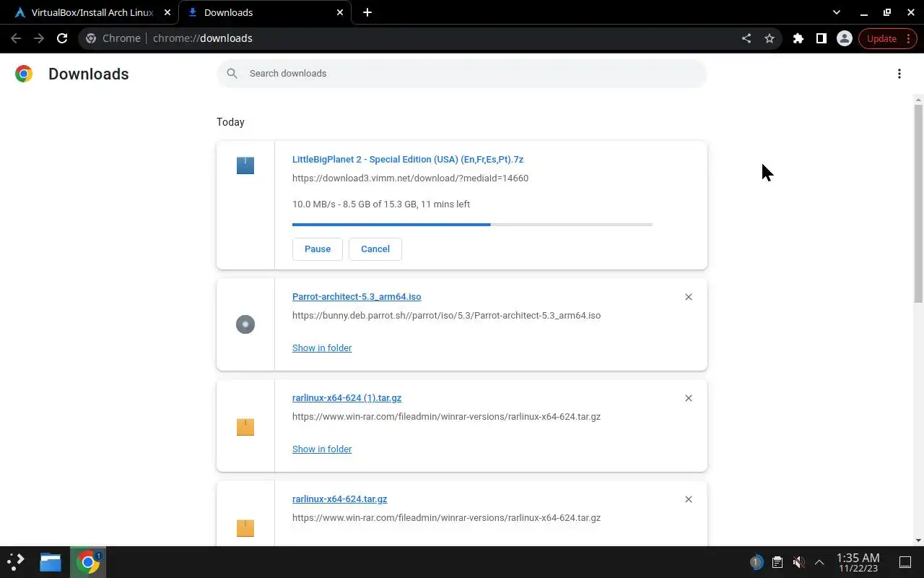This screenshot has width=924, height=578.
Task: Open a new tab with plus button
Action: point(367,12)
